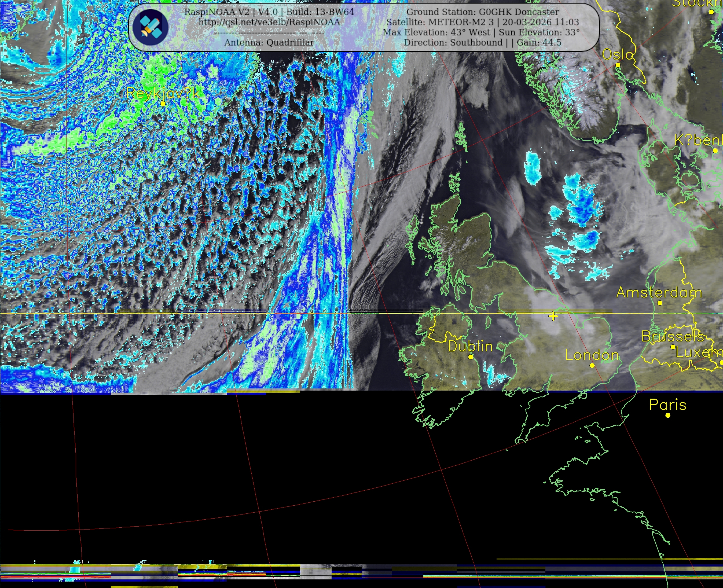Open the qsl.net RaspiNOAA URL
Image resolution: width=723 pixels, height=588 pixels.
(269, 22)
